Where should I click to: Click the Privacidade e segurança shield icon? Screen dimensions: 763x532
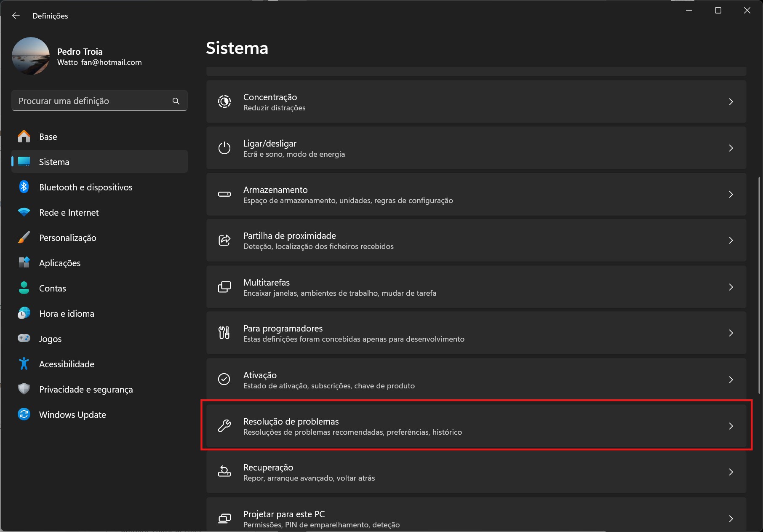pos(24,389)
